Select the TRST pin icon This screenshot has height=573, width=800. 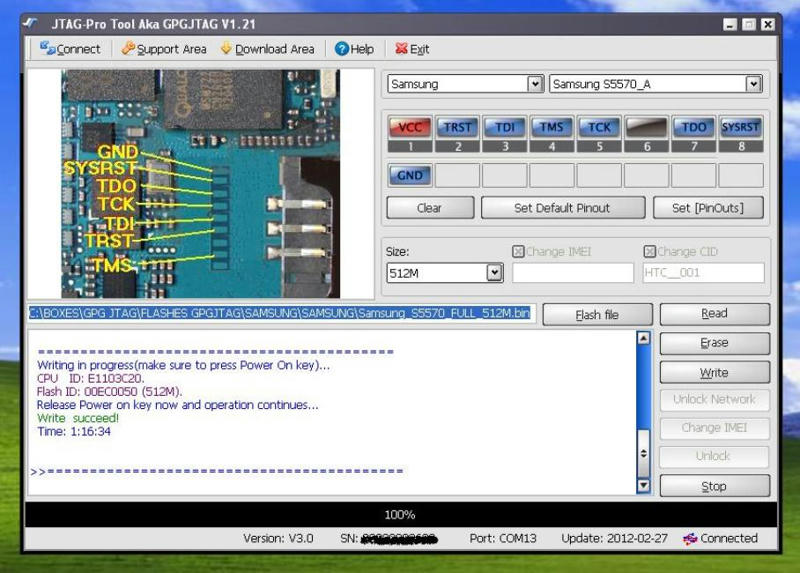(x=458, y=127)
